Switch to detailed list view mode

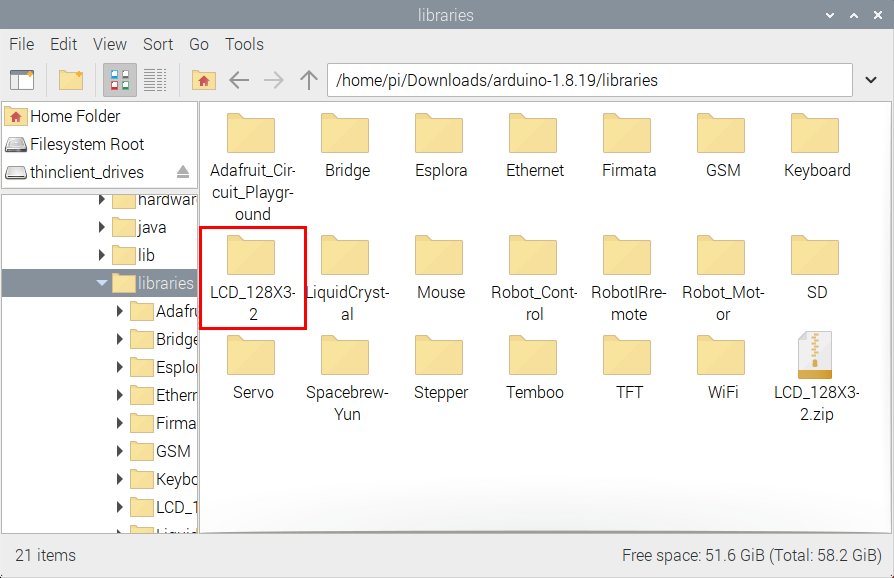pos(154,80)
